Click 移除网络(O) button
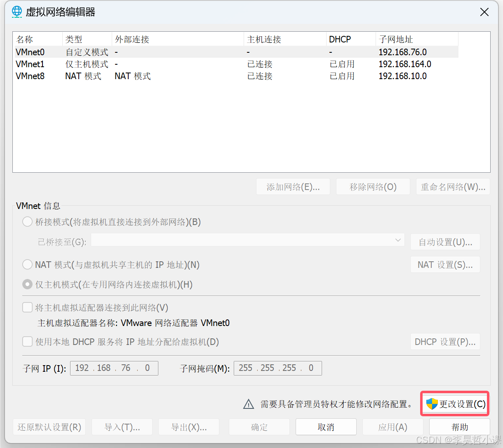This screenshot has height=448, width=503. pyautogui.click(x=373, y=186)
